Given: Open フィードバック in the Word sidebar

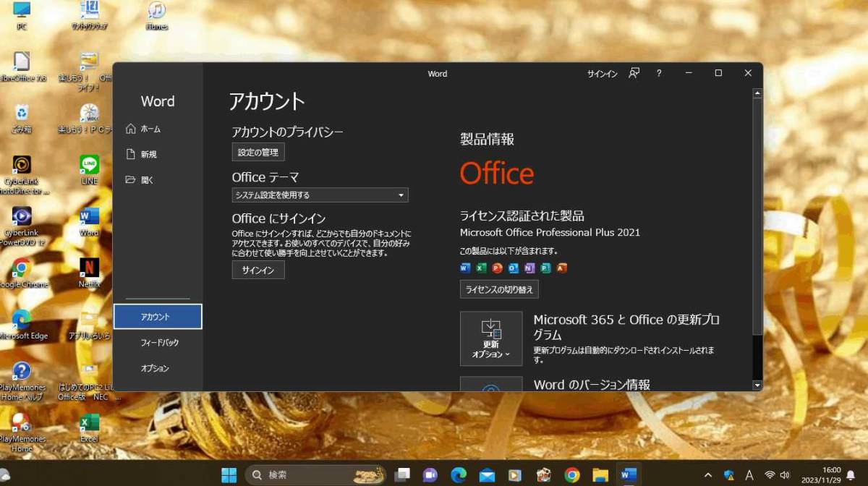Looking at the screenshot, I should tap(159, 343).
